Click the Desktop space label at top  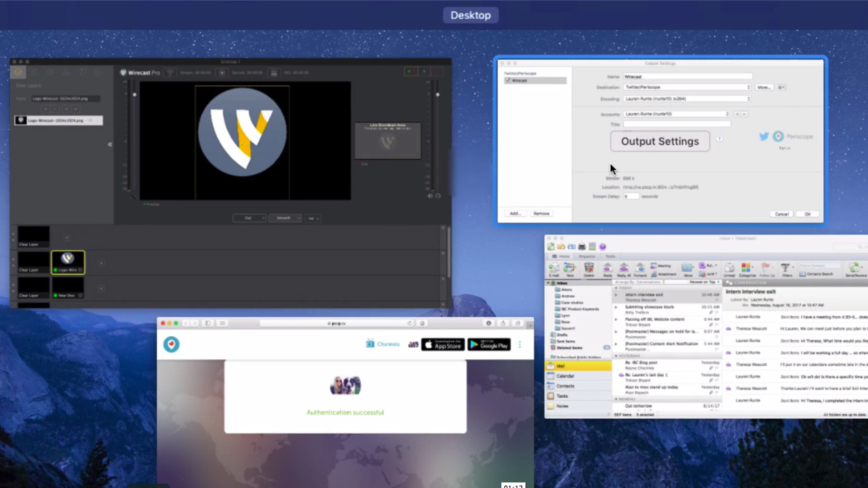tap(471, 15)
